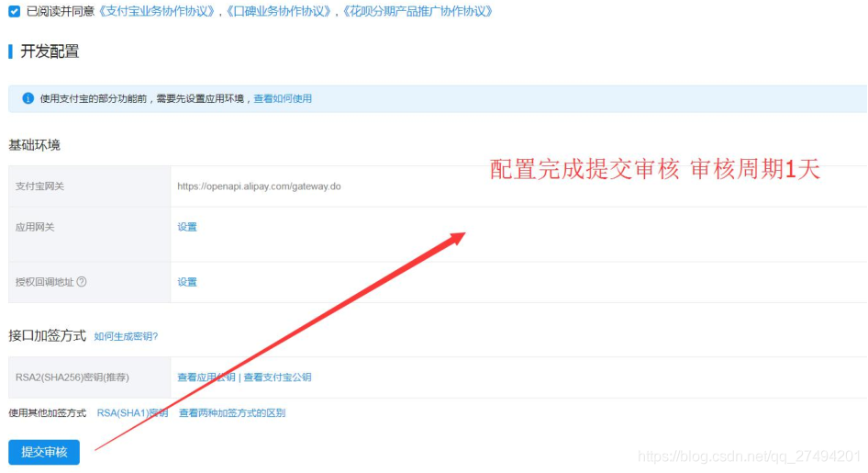
Task: Click 设置 link for 应用网关
Action: [187, 227]
